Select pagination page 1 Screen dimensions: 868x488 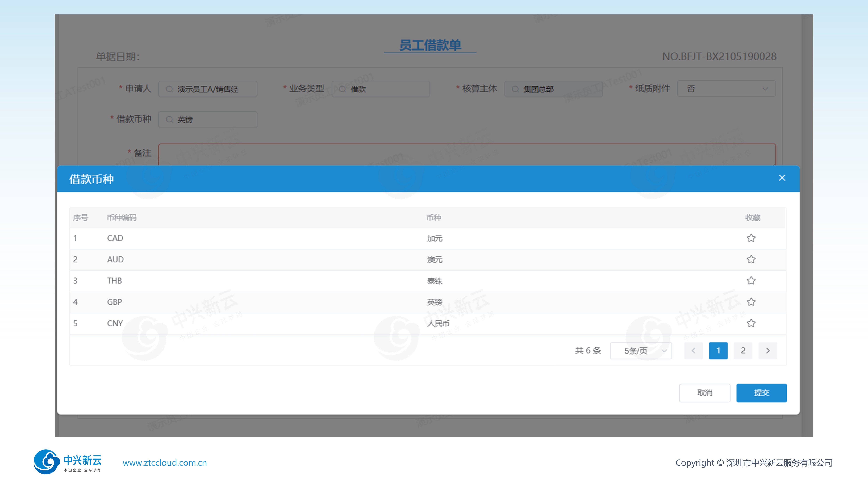coord(718,351)
